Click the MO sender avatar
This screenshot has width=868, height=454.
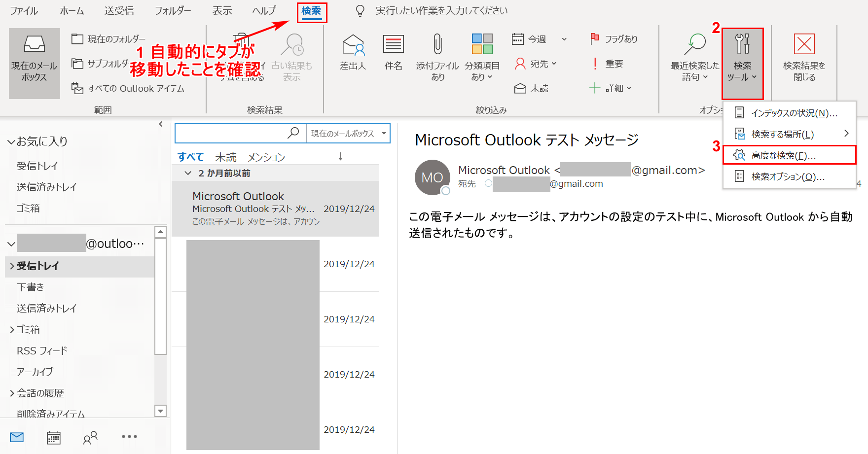point(432,177)
